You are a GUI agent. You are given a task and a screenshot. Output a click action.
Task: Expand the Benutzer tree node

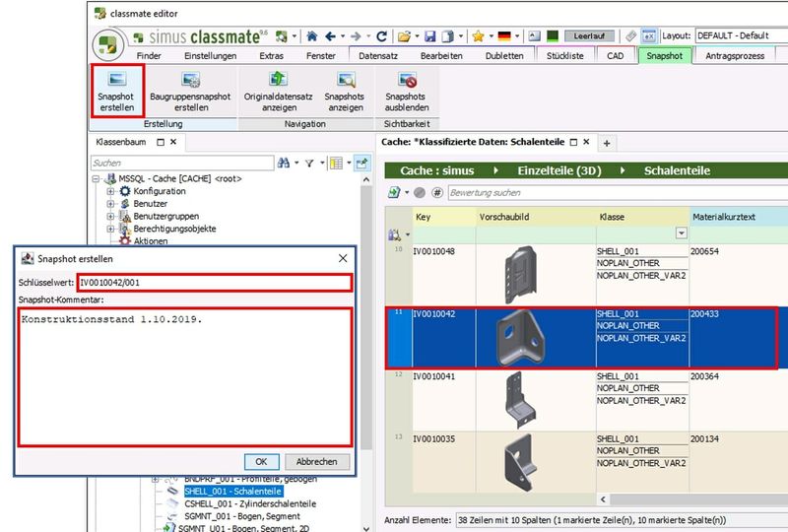click(x=110, y=204)
